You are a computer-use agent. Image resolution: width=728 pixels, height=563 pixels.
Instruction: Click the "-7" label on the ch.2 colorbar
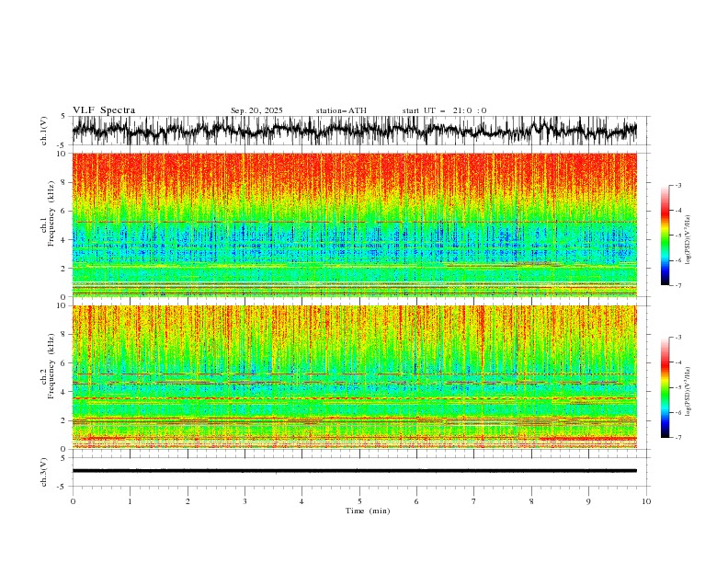tap(678, 438)
